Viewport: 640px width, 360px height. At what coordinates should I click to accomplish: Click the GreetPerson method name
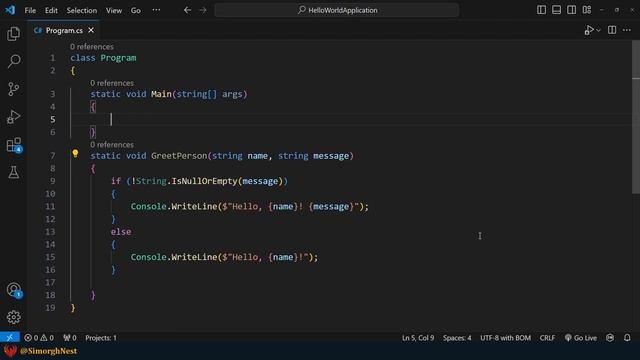coord(179,156)
